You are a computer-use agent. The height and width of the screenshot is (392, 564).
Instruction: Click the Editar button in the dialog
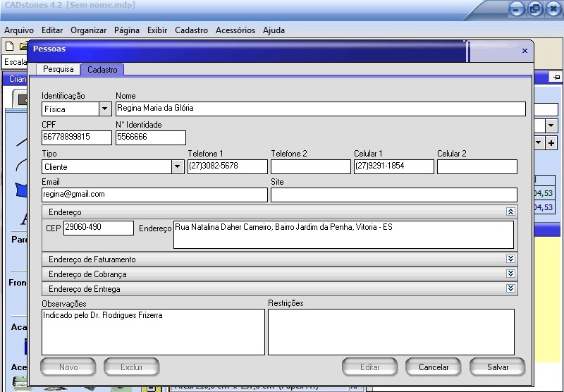click(x=369, y=367)
